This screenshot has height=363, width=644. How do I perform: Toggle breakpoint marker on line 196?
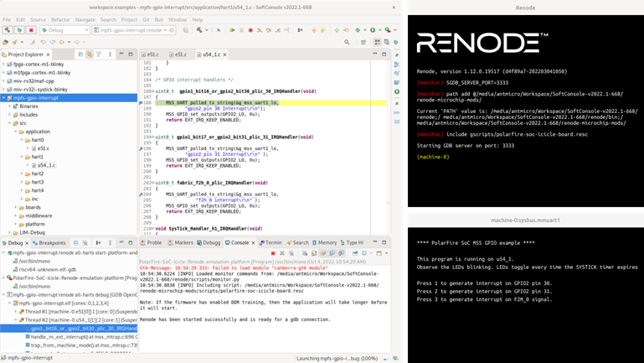pos(141,149)
